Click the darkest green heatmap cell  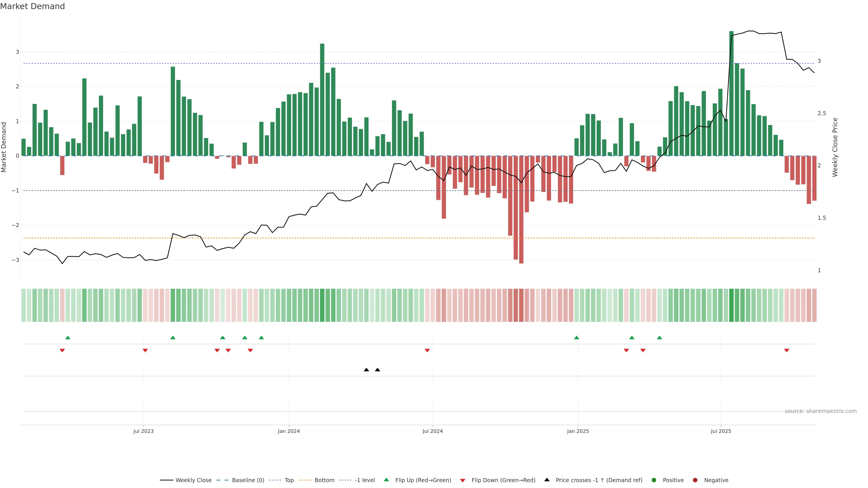pos(731,305)
